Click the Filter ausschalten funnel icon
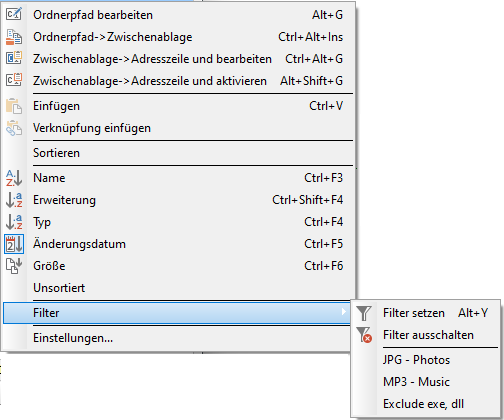The width and height of the screenshot is (504, 420). click(364, 335)
